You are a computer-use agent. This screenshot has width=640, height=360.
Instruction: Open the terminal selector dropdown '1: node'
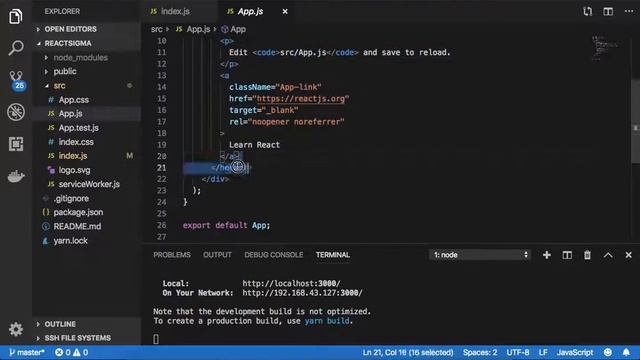click(x=480, y=255)
